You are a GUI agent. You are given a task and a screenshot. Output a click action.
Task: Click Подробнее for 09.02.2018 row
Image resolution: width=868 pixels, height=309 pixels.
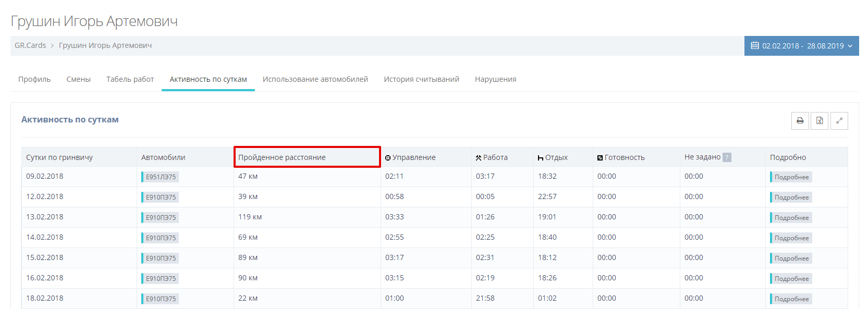tap(791, 177)
